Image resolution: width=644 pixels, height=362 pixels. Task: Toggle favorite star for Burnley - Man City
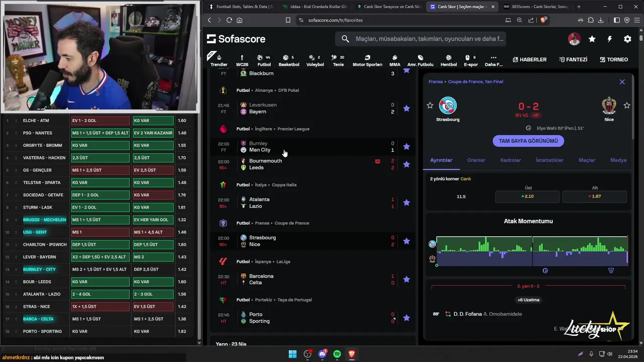coord(407,146)
